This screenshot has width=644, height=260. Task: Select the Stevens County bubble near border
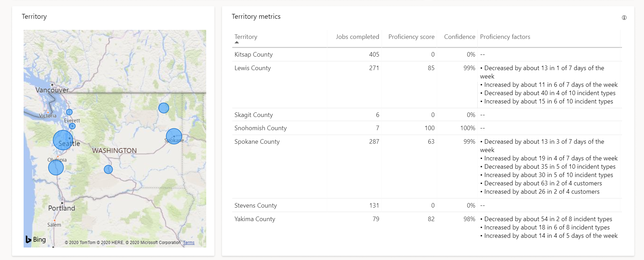tap(164, 108)
